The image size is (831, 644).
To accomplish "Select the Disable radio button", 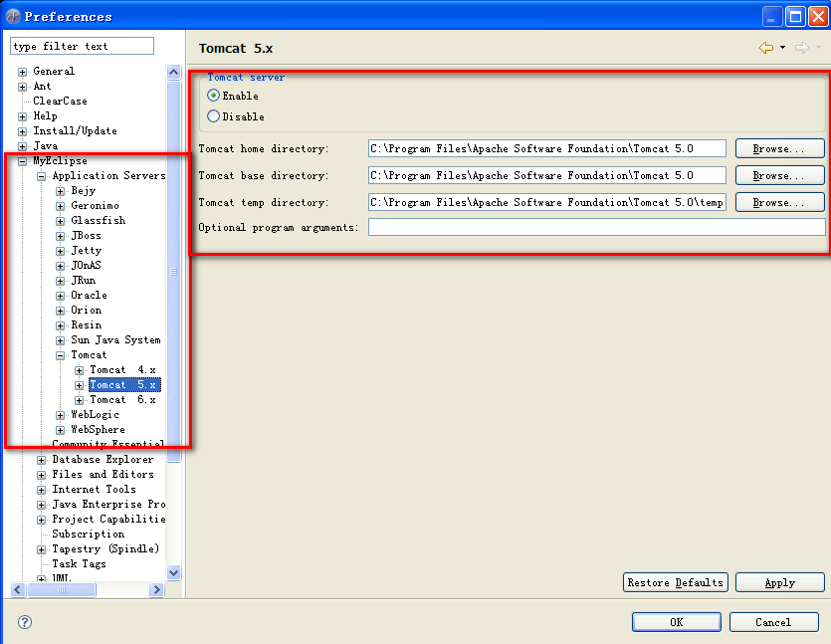I will [213, 116].
